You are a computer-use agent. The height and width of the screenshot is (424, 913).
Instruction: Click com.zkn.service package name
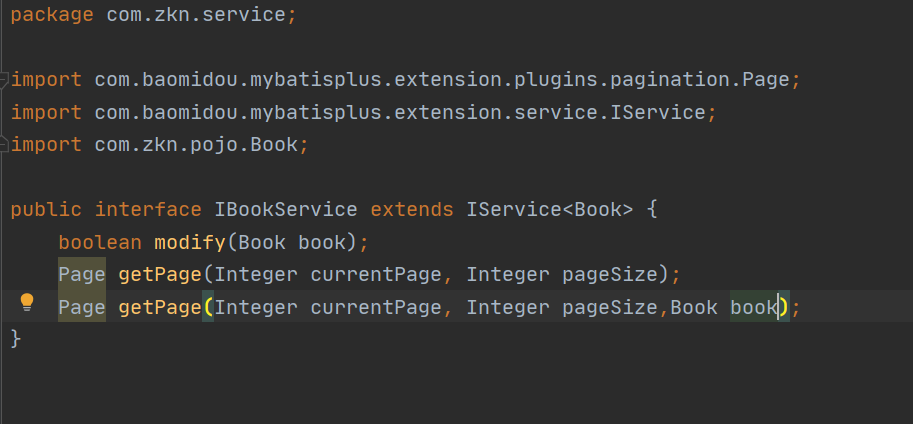coord(201,17)
